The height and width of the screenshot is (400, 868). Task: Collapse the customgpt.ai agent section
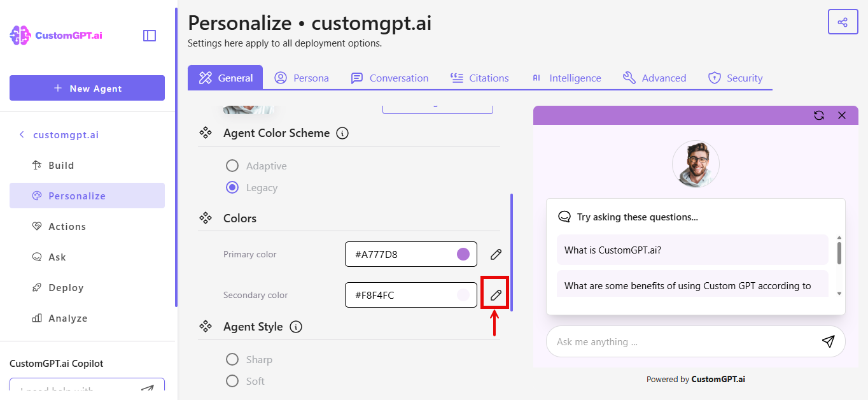coord(21,134)
